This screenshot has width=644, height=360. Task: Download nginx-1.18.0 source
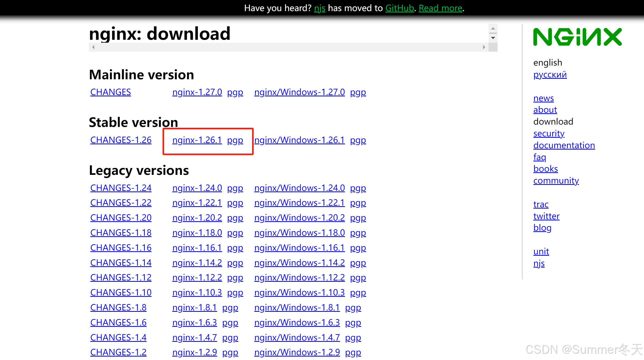[x=197, y=233]
